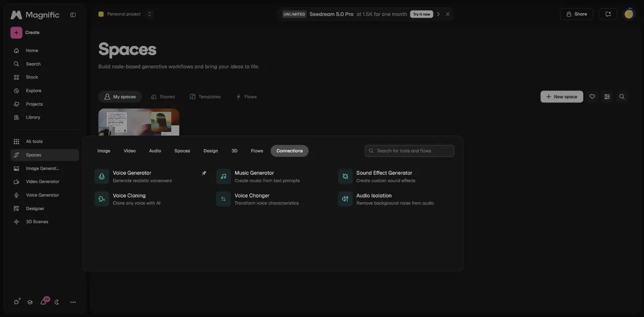Expand the Personal project selector

pyautogui.click(x=125, y=14)
